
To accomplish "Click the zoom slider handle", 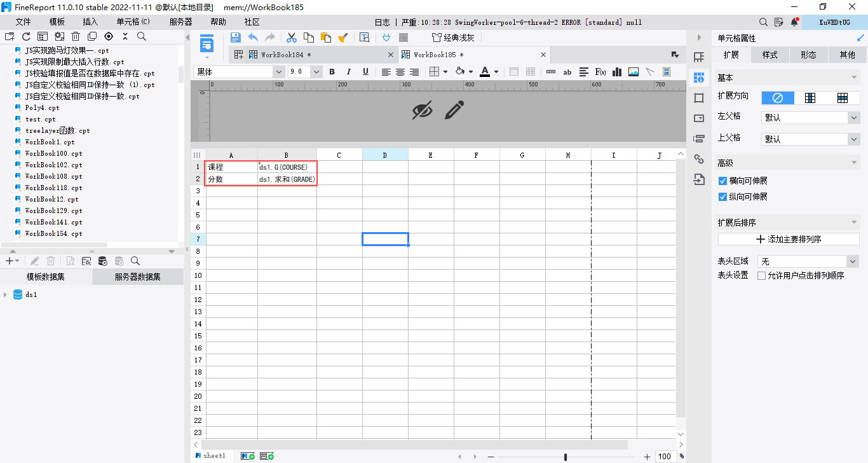I will coord(566,457).
